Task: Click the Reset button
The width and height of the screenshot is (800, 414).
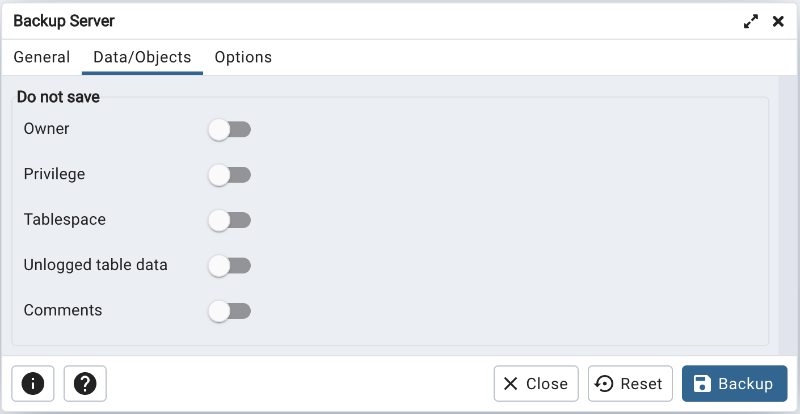Action: (630, 384)
